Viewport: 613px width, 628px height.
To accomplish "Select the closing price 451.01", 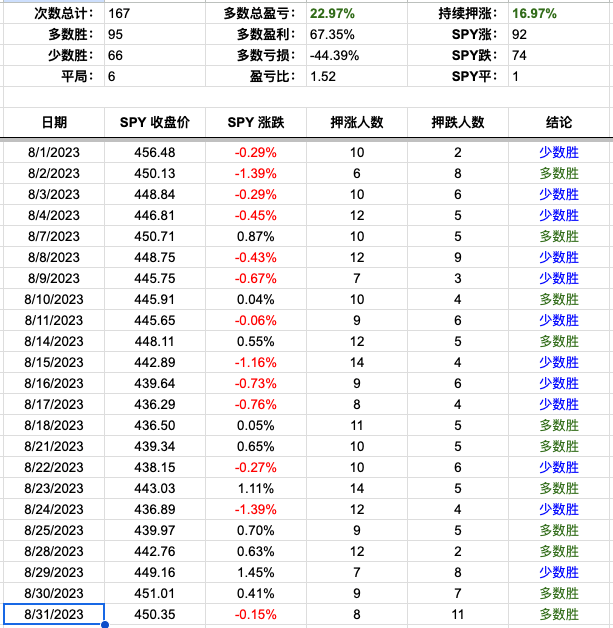I will (x=155, y=593).
